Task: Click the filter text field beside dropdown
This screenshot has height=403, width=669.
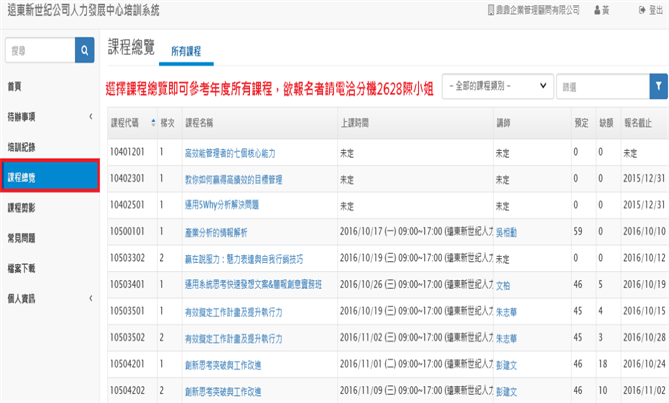Action: [x=601, y=87]
